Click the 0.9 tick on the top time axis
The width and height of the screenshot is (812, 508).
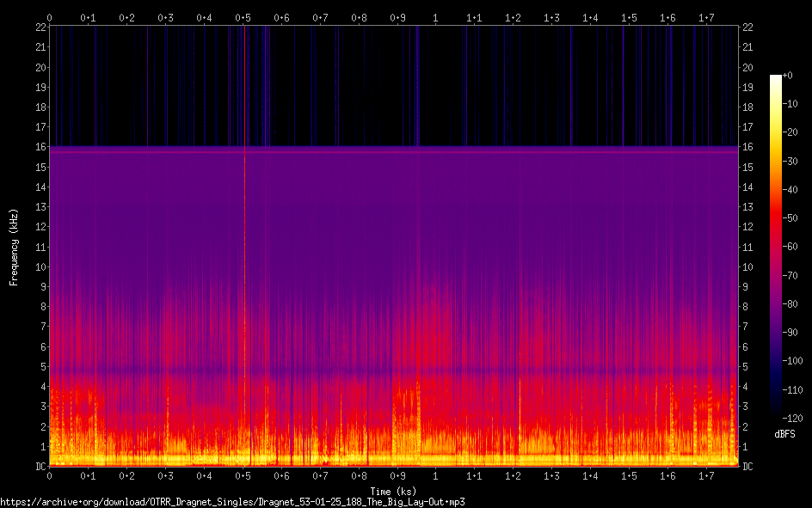point(397,17)
